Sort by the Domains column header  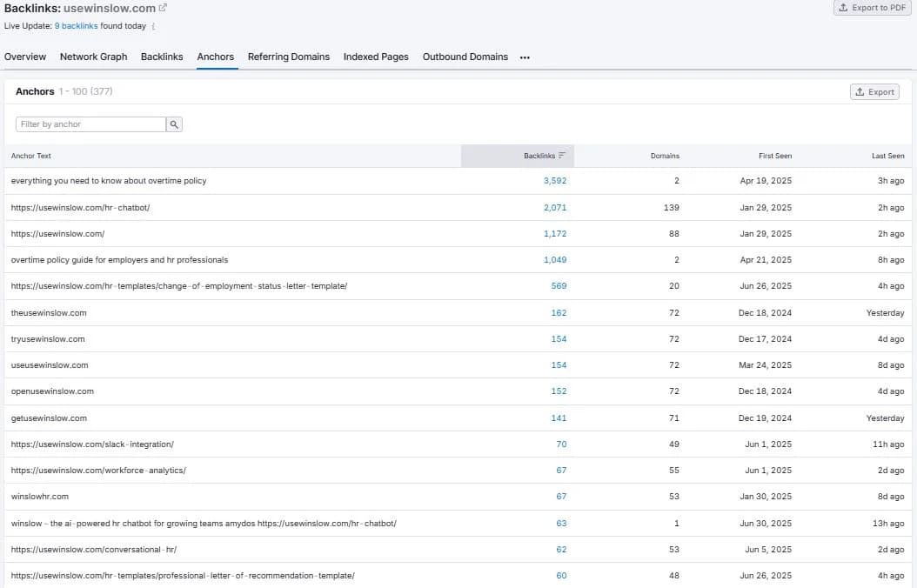tap(665, 156)
